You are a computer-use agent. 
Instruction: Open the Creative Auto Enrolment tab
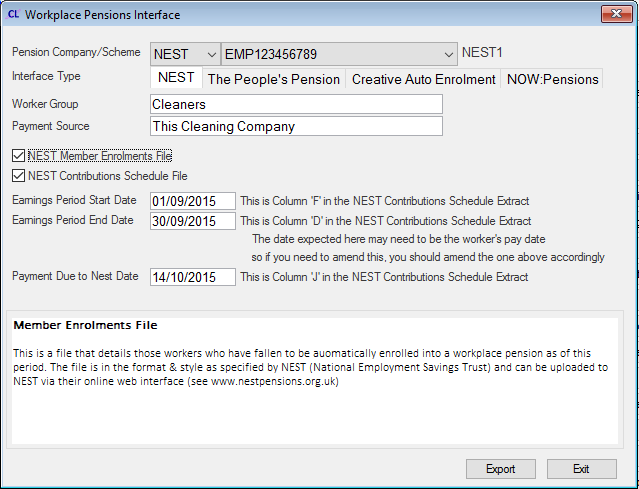pyautogui.click(x=423, y=79)
